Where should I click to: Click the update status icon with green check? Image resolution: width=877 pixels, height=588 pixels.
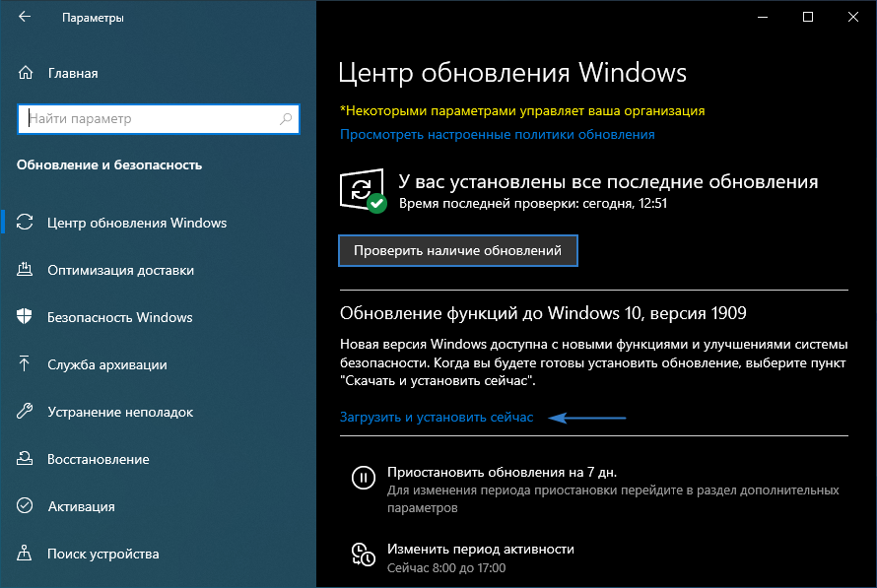click(x=363, y=191)
